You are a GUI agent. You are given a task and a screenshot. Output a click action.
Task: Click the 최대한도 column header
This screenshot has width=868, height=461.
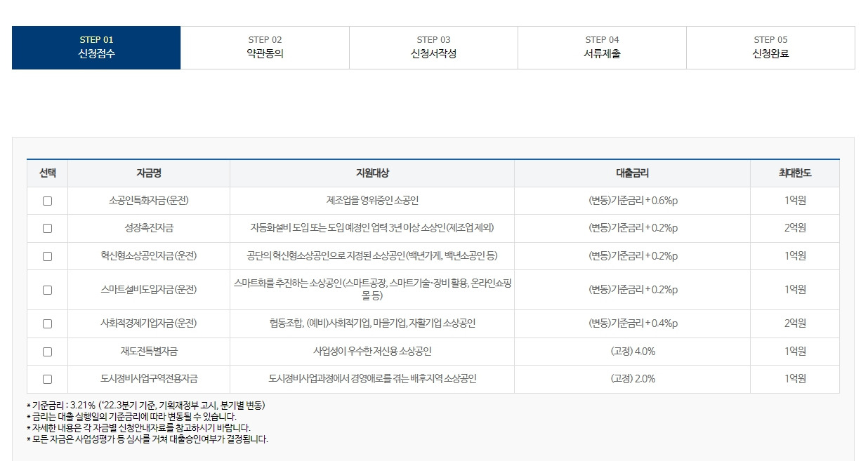coord(795,173)
